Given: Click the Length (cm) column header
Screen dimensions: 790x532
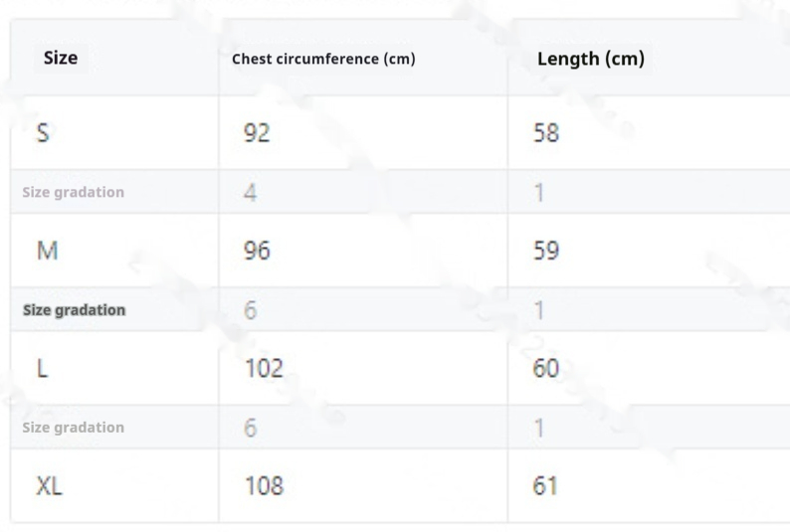Looking at the screenshot, I should point(591,59).
